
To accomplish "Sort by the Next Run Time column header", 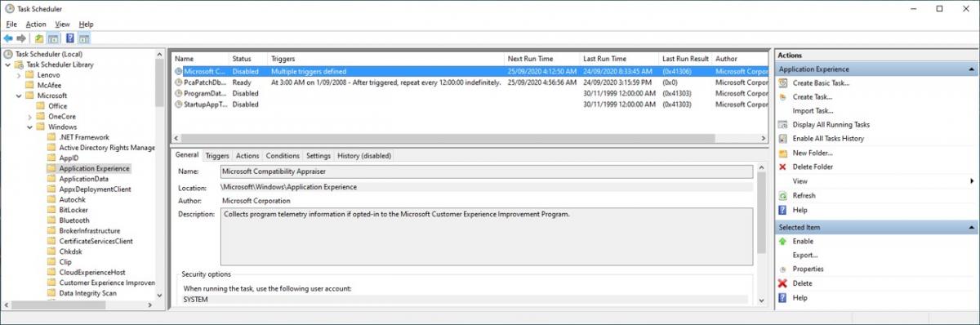I will pyautogui.click(x=541, y=59).
